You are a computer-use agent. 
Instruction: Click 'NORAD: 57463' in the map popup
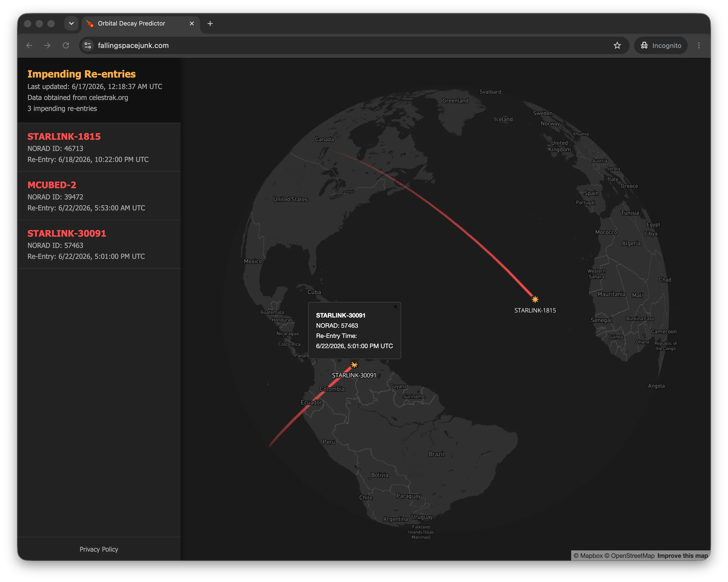click(337, 325)
